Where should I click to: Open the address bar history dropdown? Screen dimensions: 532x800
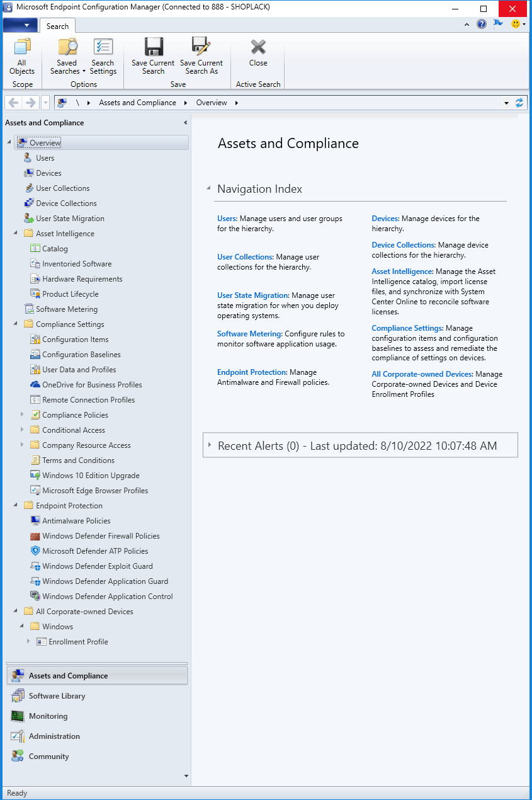click(507, 103)
